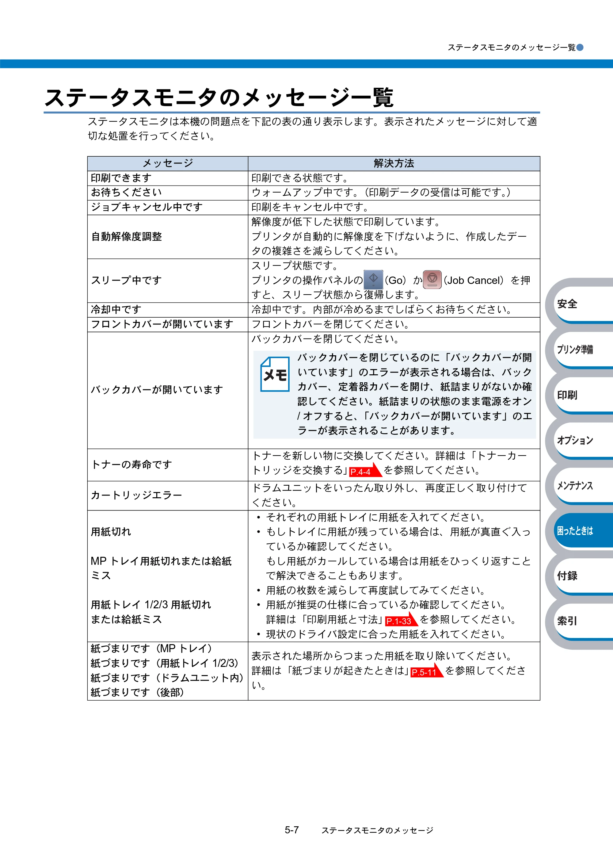Select the 自動解像度調整 cell
This screenshot has height=868, width=613.
(168, 237)
